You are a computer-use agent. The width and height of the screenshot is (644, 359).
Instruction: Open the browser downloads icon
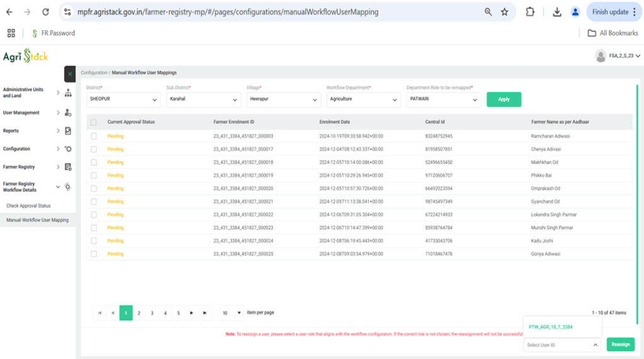(557, 12)
